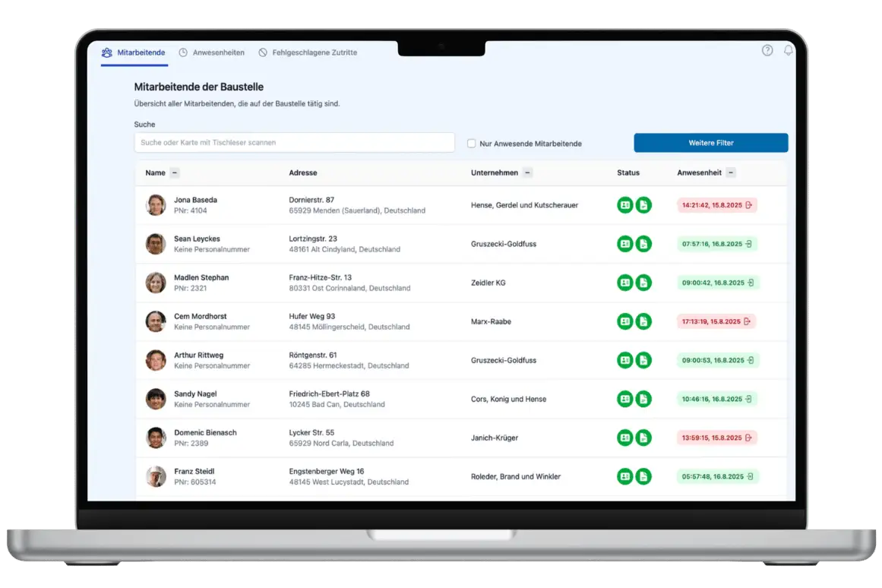
Task: Enable the Nur Anwesende Mitarbeitende checkbox
Action: pyautogui.click(x=471, y=143)
